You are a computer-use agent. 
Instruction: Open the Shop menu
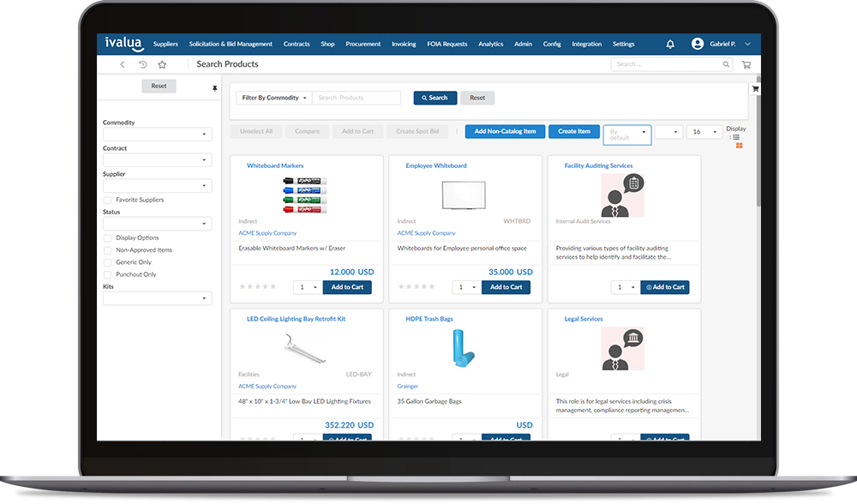coord(327,45)
